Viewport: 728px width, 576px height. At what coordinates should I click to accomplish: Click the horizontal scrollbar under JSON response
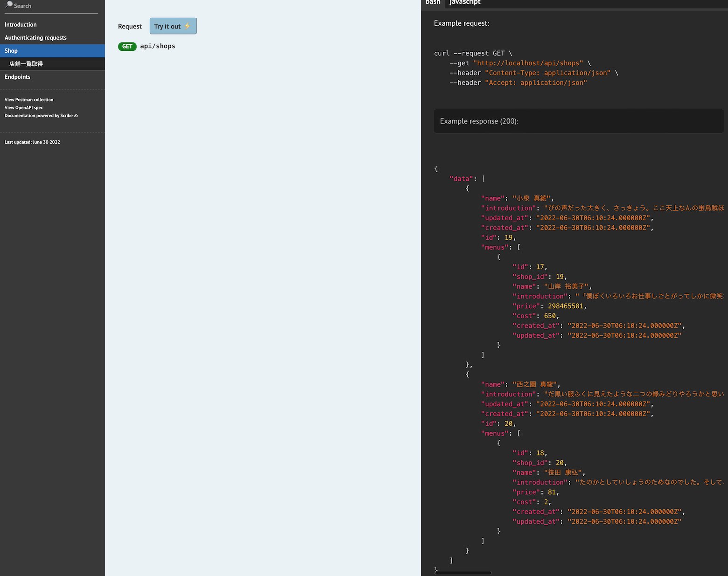click(463, 573)
